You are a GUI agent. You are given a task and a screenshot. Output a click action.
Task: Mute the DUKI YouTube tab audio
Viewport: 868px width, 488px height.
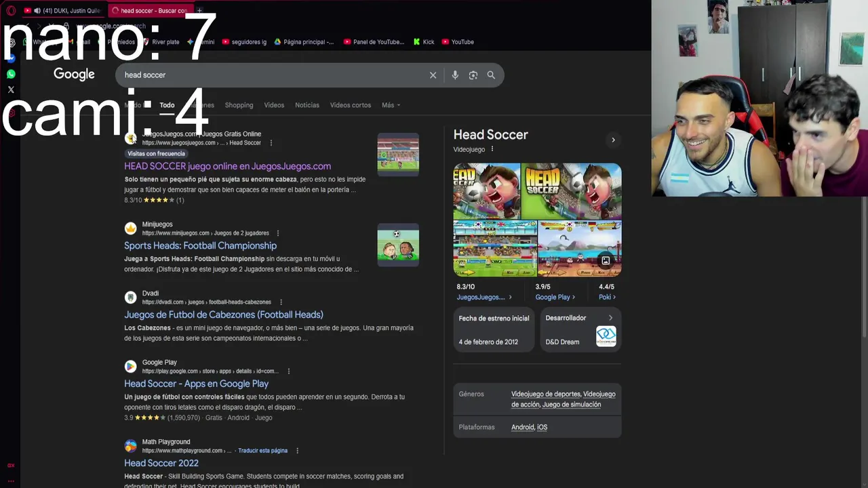pyautogui.click(x=37, y=11)
